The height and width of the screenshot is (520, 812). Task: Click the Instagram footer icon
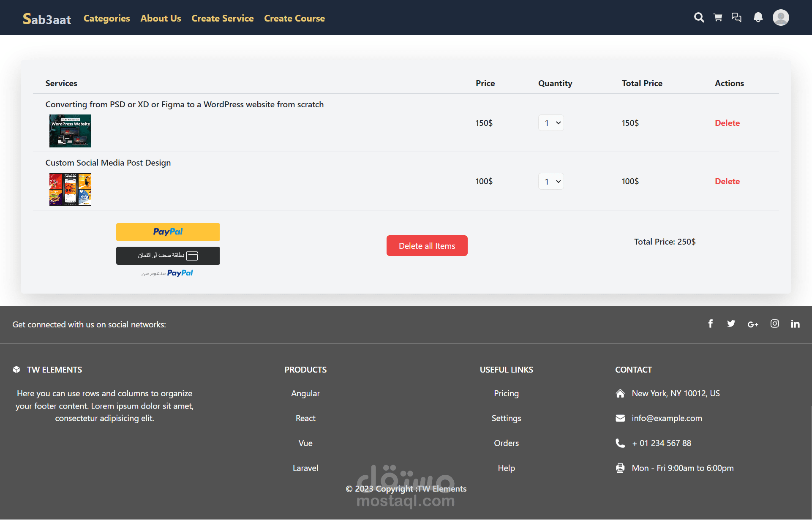click(x=774, y=324)
